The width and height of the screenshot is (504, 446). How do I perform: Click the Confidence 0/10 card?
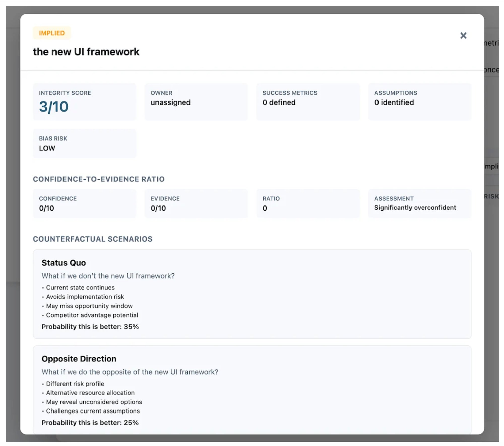tap(84, 203)
